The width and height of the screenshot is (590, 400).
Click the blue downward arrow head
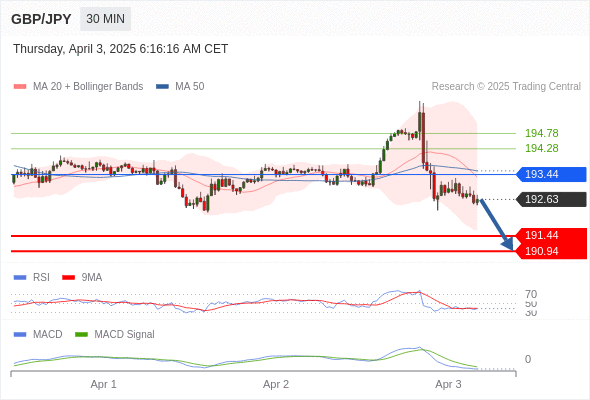tap(508, 245)
